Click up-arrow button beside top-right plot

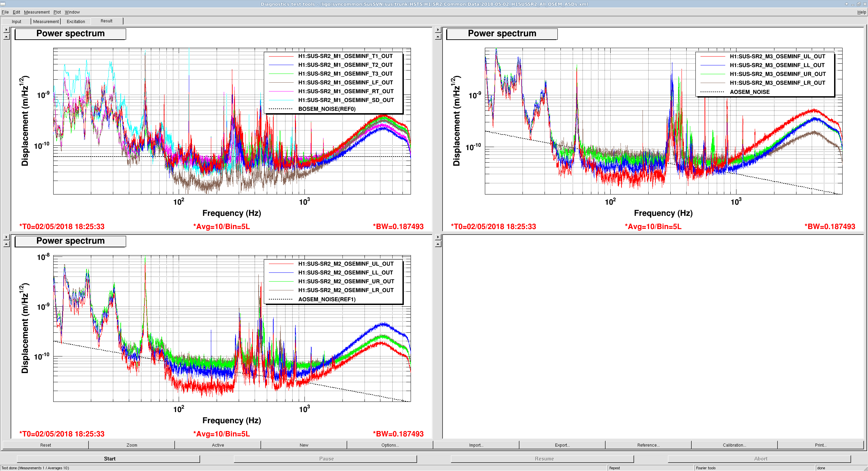tap(438, 37)
